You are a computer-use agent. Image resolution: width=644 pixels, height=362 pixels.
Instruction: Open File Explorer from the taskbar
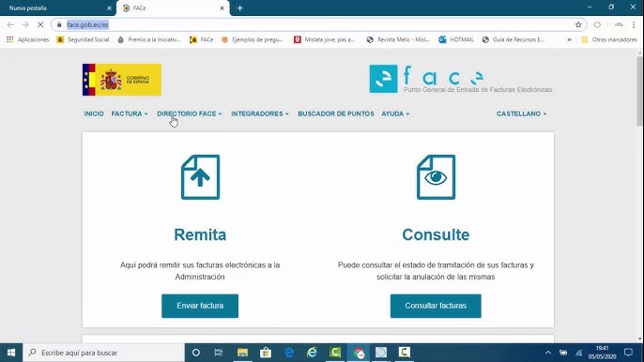pyautogui.click(x=242, y=353)
